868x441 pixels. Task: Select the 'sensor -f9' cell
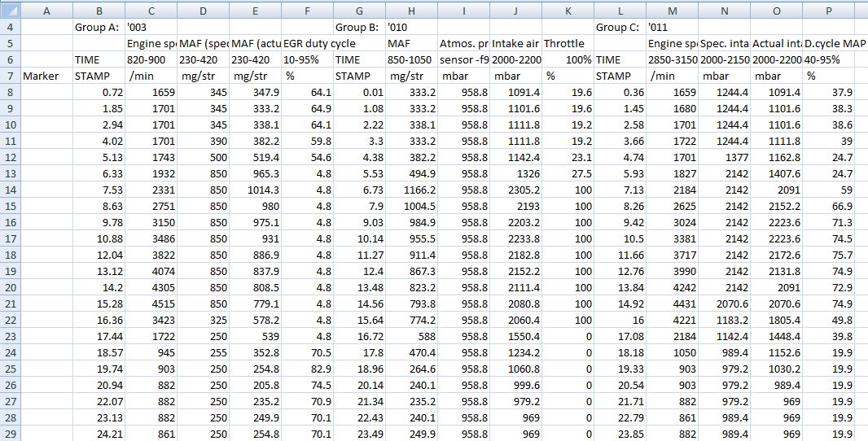[x=463, y=59]
